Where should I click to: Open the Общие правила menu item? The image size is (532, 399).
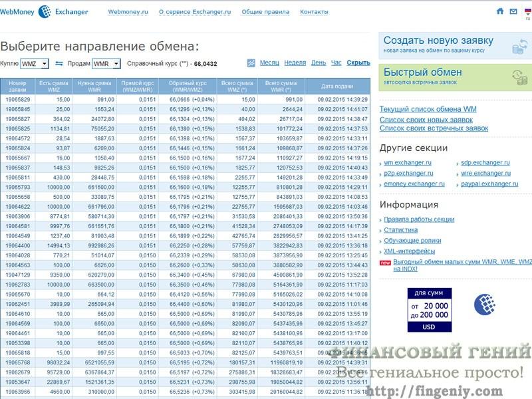click(261, 12)
